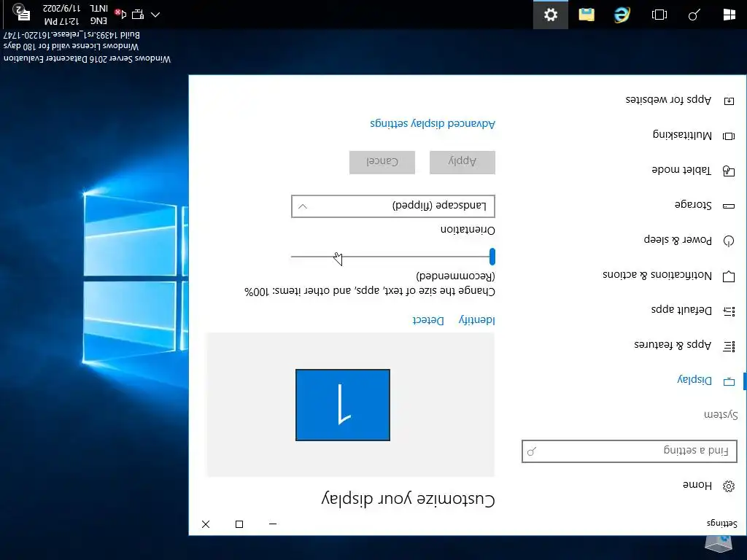
Task: Show hidden tray icons chevron
Action: [x=155, y=15]
